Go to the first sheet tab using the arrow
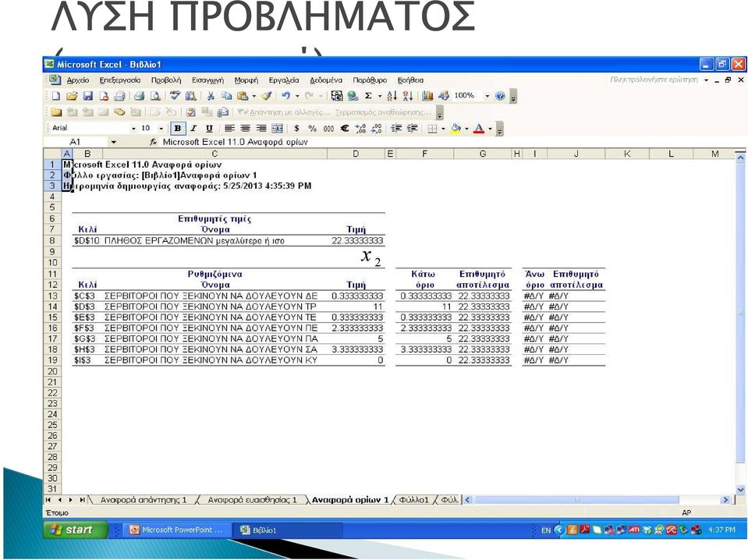The image size is (748, 560). click(x=48, y=500)
